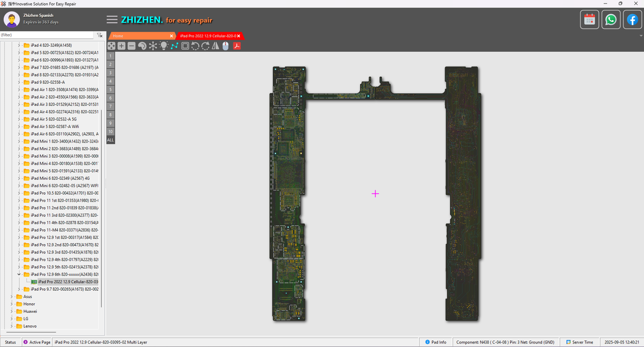Screen dimensions: 644x347
Task: Expand the iPad 9 820-02558-A folder
Action: (x=19, y=82)
